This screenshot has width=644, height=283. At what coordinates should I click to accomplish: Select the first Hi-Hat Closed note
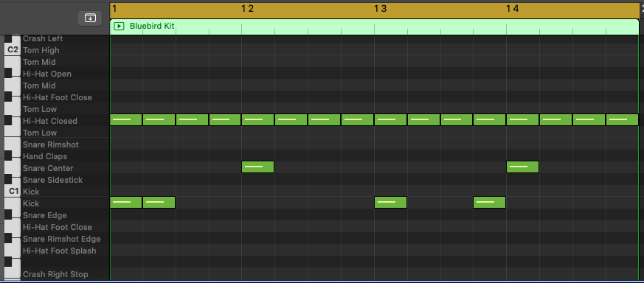[125, 120]
